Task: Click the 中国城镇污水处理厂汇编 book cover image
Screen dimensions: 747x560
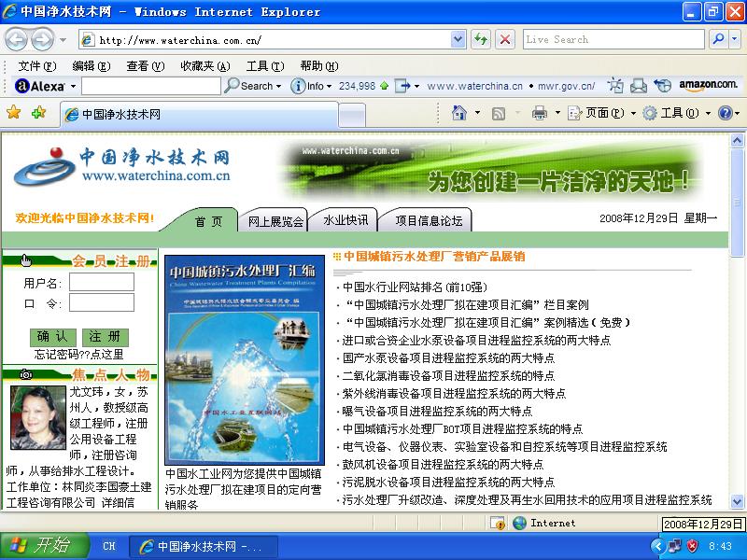Action: pyautogui.click(x=245, y=360)
